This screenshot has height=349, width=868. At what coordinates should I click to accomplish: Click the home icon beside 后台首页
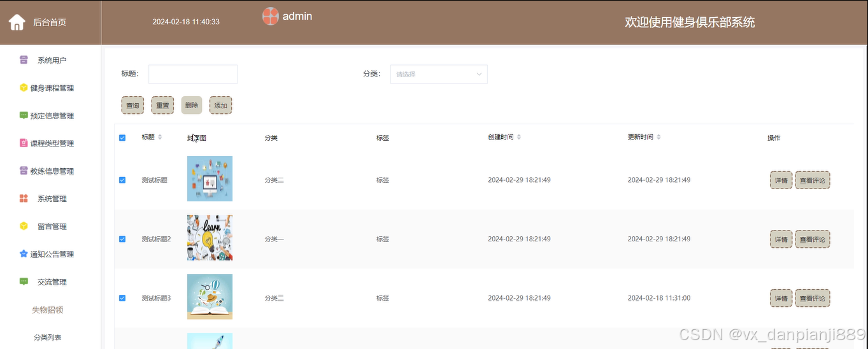(x=17, y=22)
